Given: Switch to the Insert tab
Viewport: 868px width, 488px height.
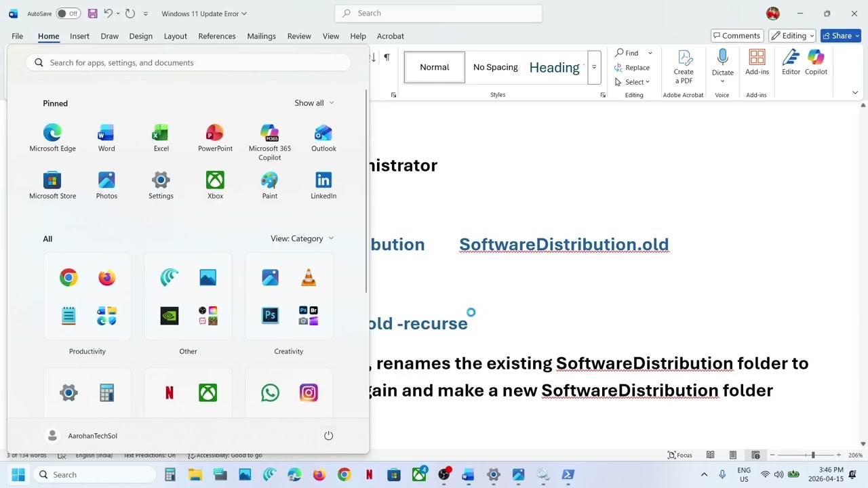Looking at the screenshot, I should (79, 36).
